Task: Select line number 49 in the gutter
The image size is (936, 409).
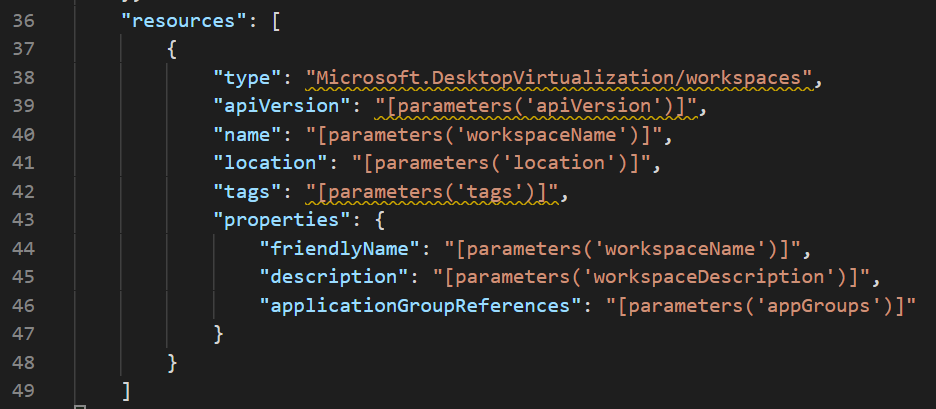Action: [x=23, y=391]
